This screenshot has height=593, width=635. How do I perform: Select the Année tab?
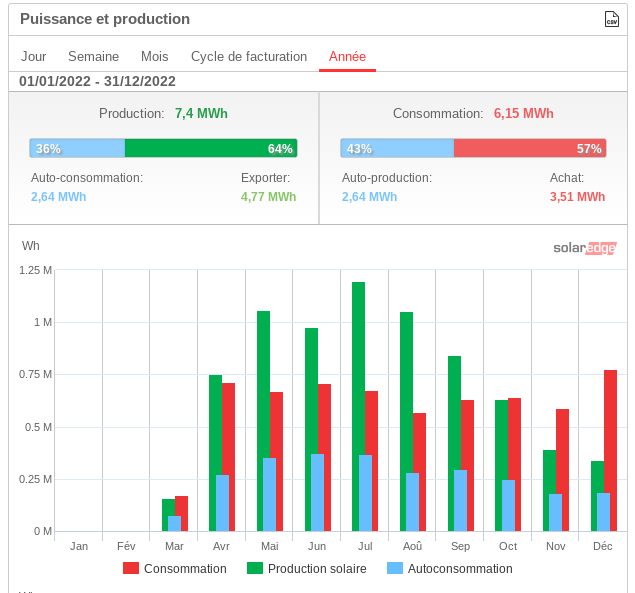347,57
